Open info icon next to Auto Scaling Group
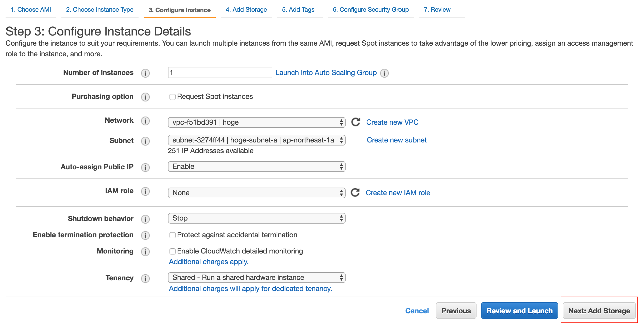 tap(384, 73)
